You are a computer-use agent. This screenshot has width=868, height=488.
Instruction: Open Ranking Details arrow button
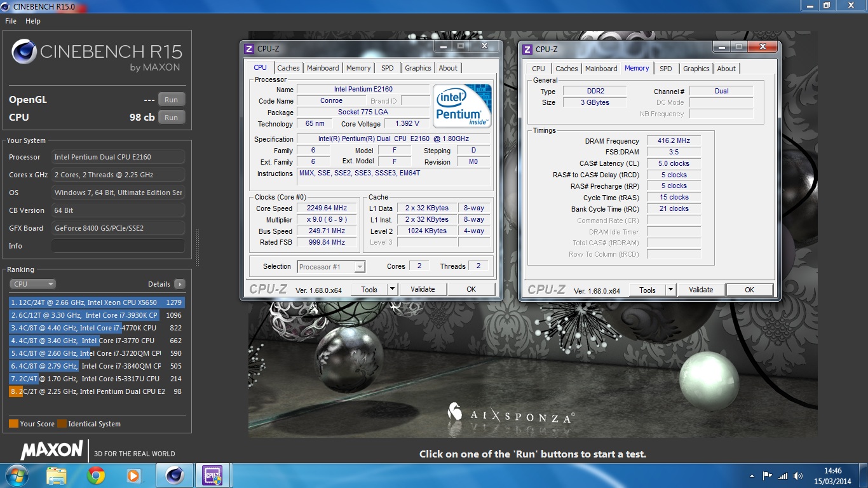(x=180, y=284)
